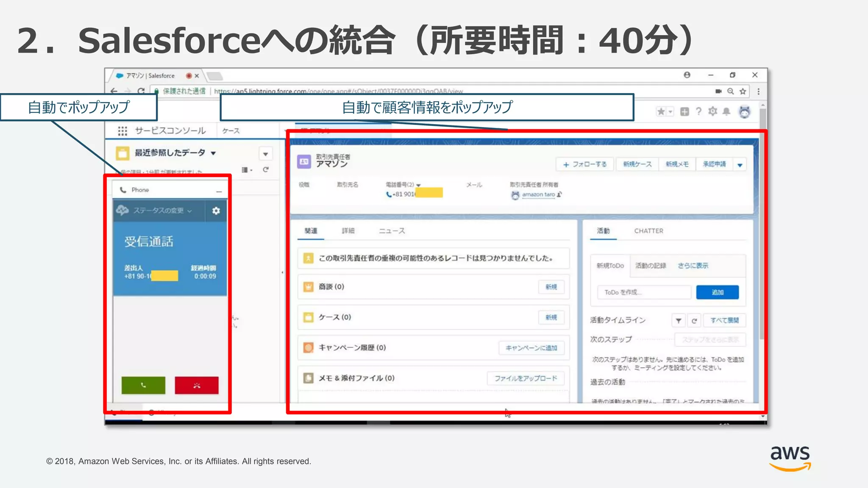The image size is (868, 488).
Task: Open the CHATTER tab
Action: point(648,231)
